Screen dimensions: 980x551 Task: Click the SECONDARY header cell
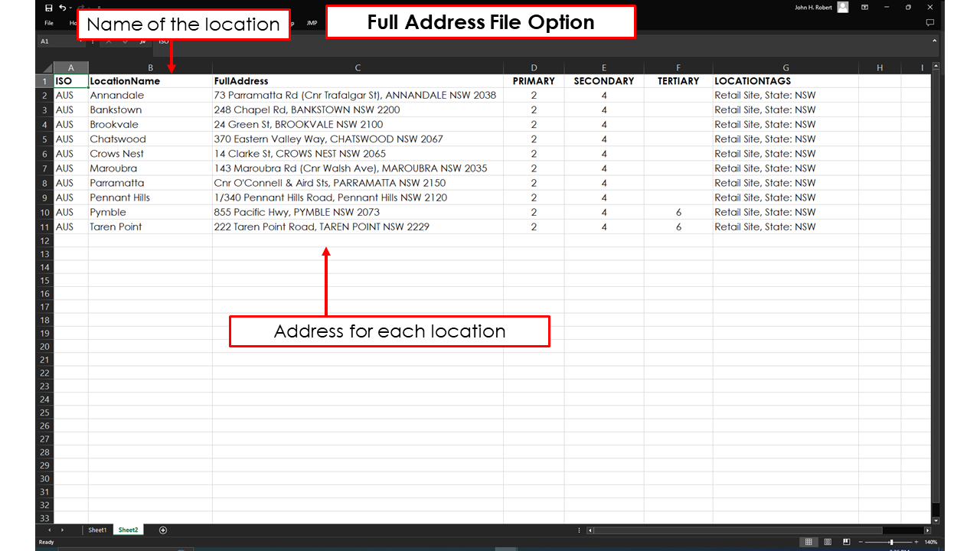[x=604, y=81]
